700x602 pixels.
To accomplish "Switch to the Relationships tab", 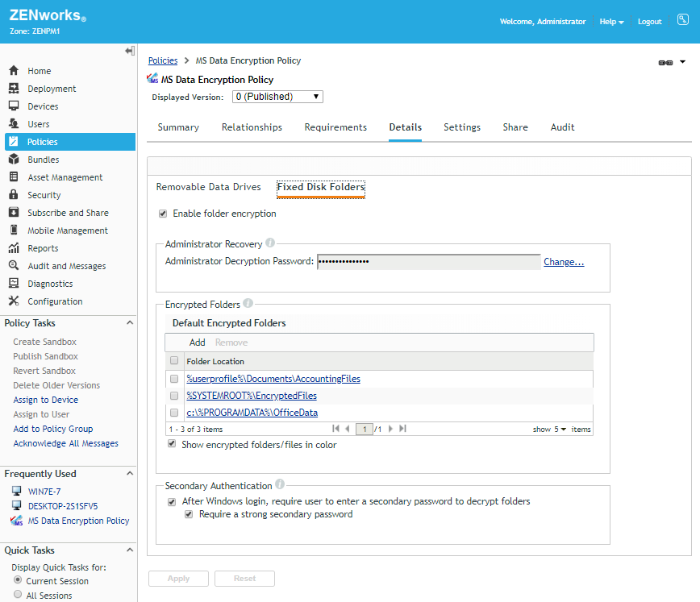I will pos(252,127).
